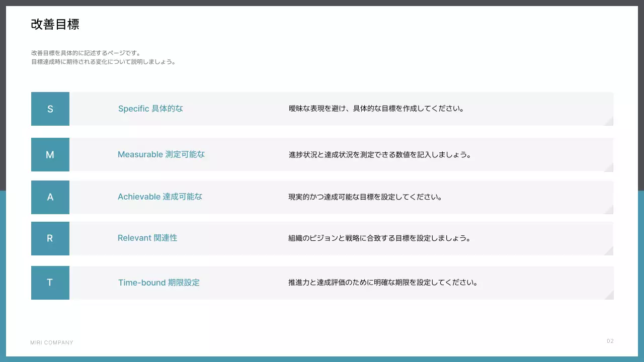The height and width of the screenshot is (362, 644).
Task: Select the slide title "改善目標"
Action: [x=55, y=24]
